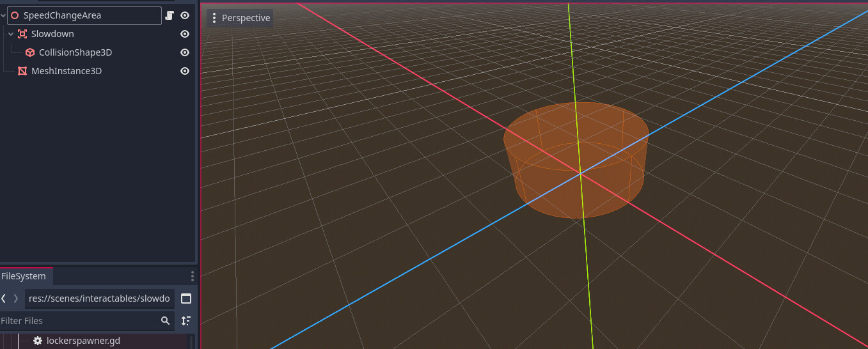Go back to previous FileSystem folder
The image size is (868, 349).
4,299
